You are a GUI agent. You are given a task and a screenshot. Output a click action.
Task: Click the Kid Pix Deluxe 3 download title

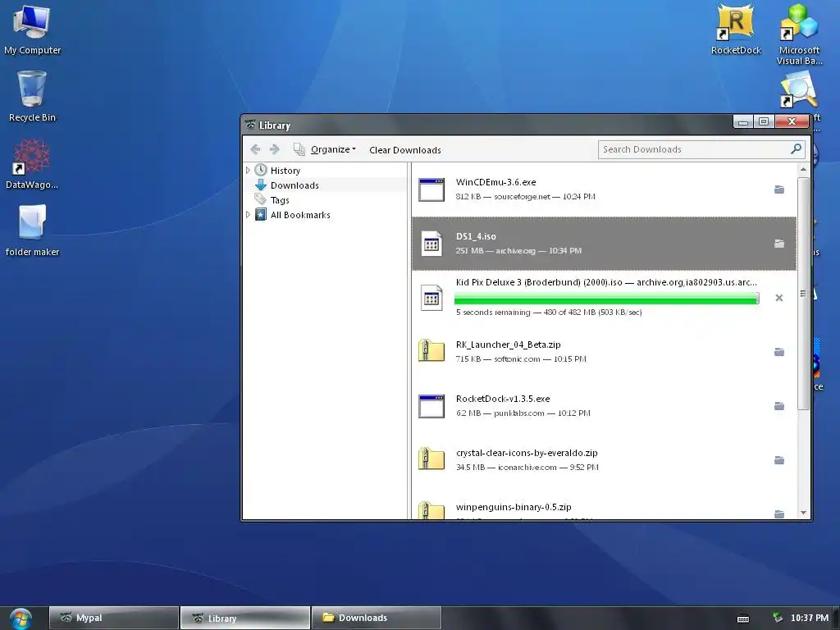(x=606, y=282)
